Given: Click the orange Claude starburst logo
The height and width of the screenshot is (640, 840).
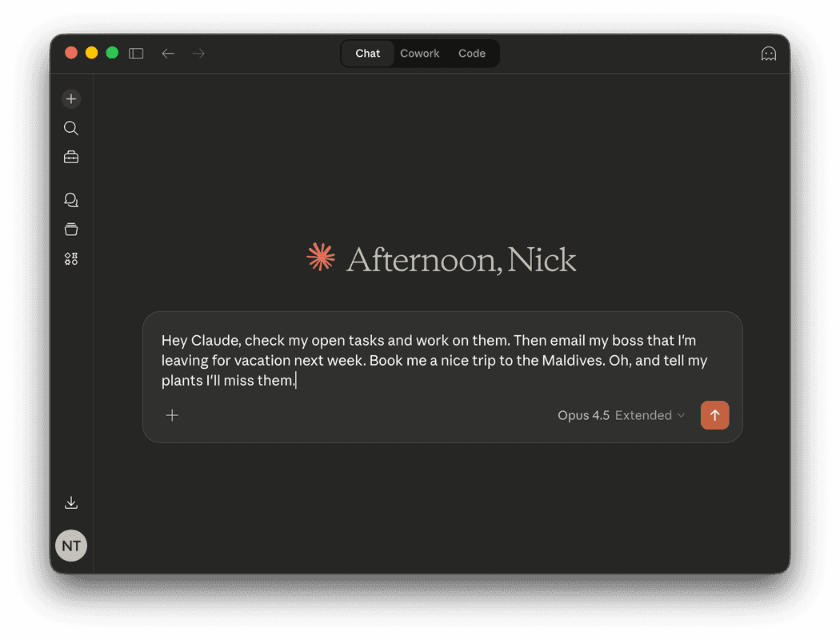Looking at the screenshot, I should pyautogui.click(x=320, y=257).
